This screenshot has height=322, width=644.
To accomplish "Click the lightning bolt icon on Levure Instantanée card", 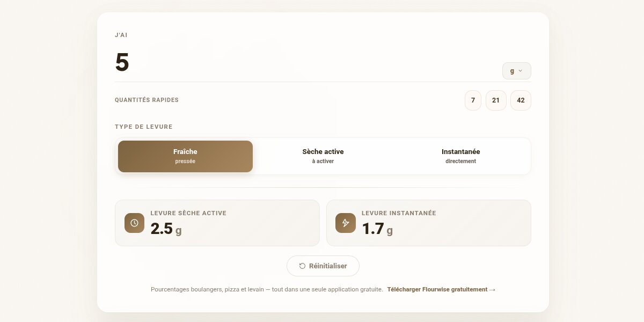I will pyautogui.click(x=346, y=223).
